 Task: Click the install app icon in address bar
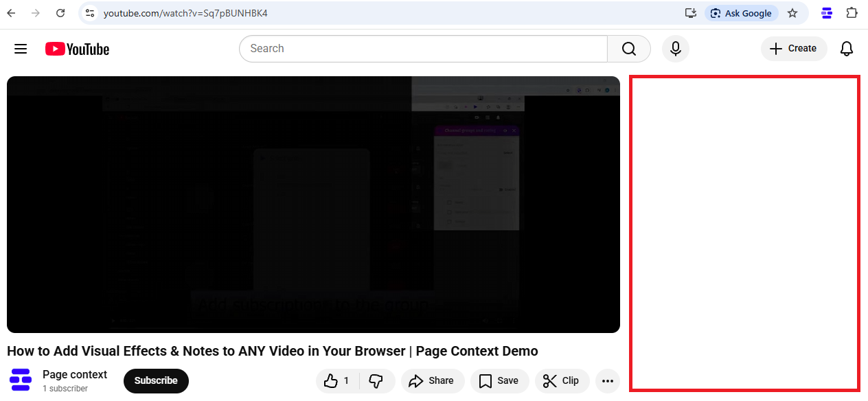click(691, 13)
